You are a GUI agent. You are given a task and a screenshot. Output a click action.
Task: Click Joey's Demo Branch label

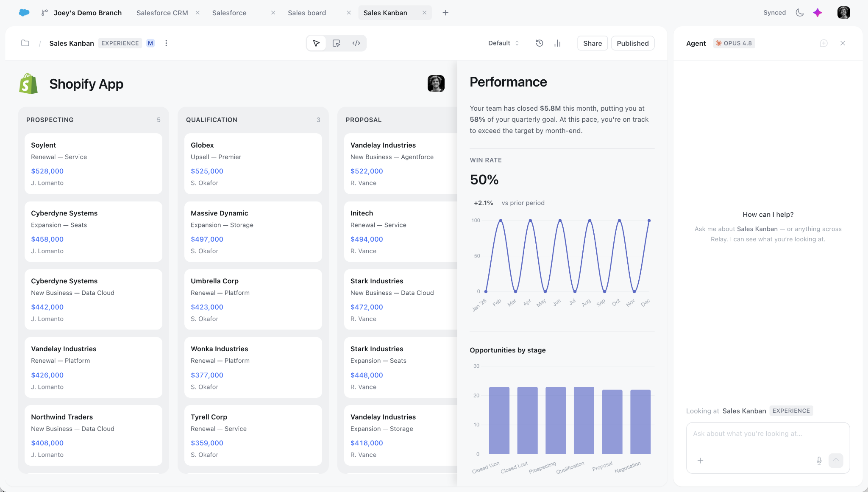click(88, 13)
